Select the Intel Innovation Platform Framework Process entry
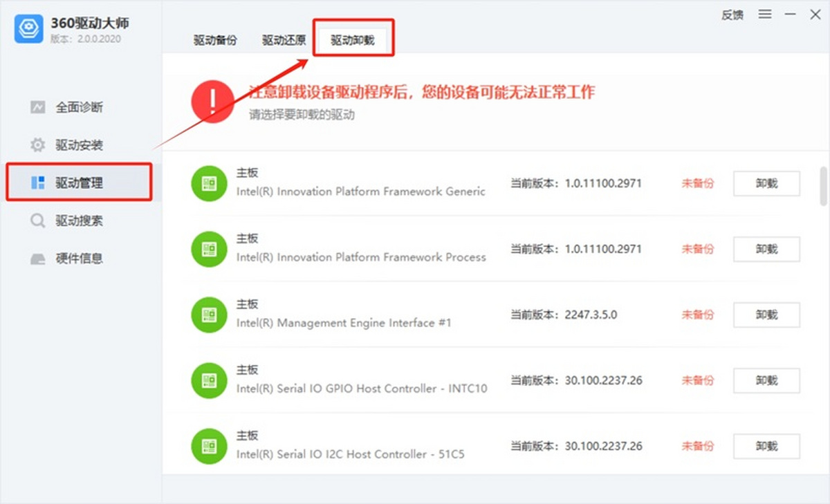This screenshot has width=830, height=504. [x=362, y=257]
